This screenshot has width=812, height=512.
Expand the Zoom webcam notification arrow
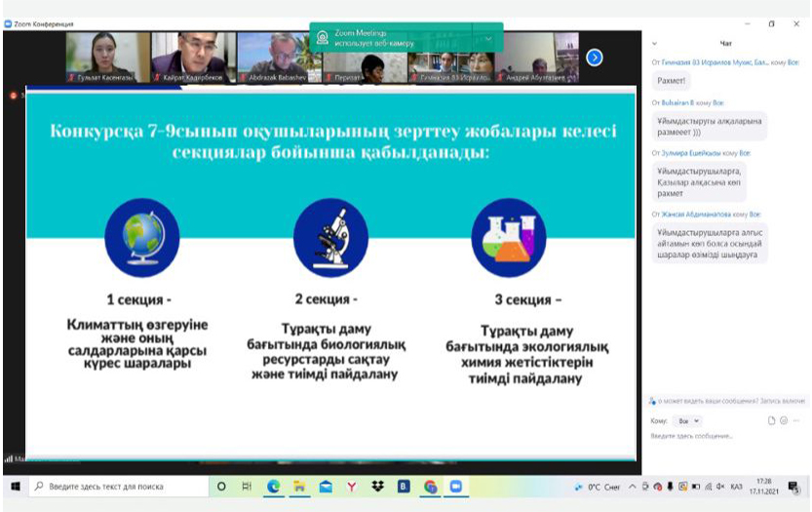coord(488,38)
